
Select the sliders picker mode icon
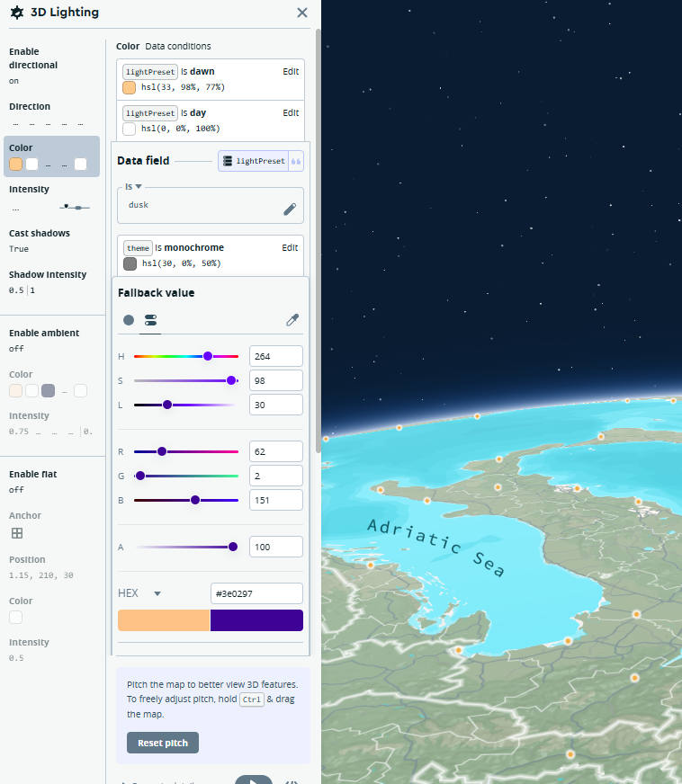click(150, 320)
